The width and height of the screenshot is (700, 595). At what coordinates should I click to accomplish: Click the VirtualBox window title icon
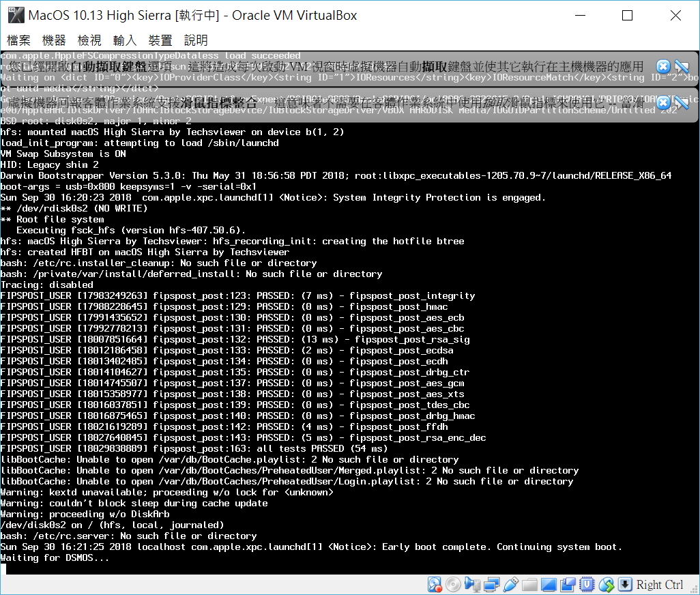tap(16, 16)
